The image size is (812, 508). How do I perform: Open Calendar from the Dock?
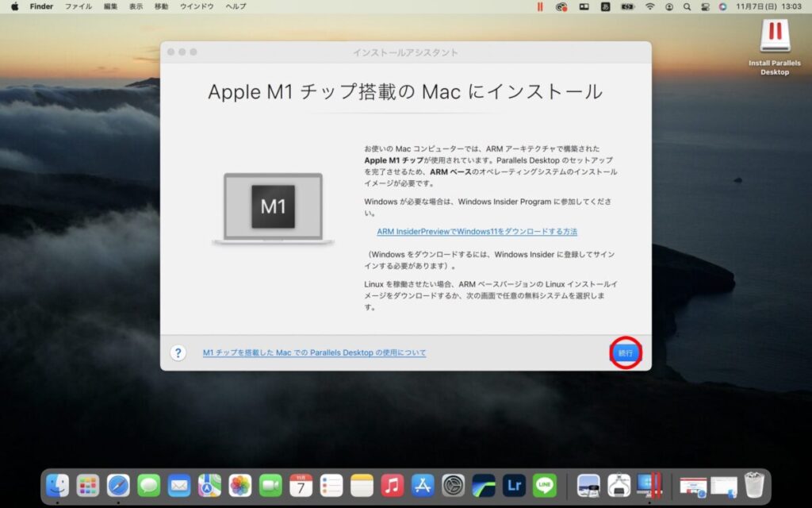point(301,486)
